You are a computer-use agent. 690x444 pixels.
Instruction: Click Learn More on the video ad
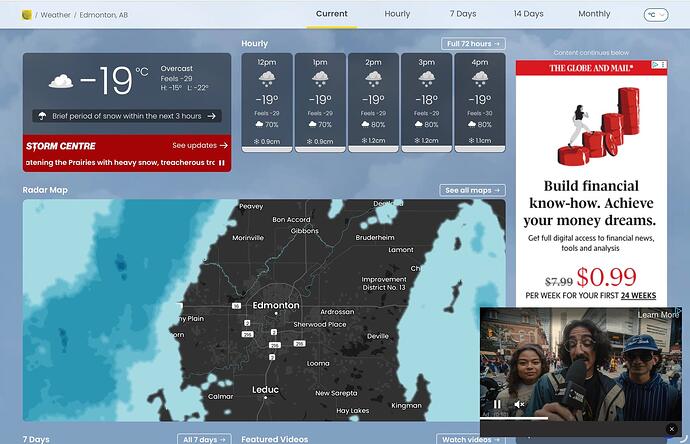(658, 315)
